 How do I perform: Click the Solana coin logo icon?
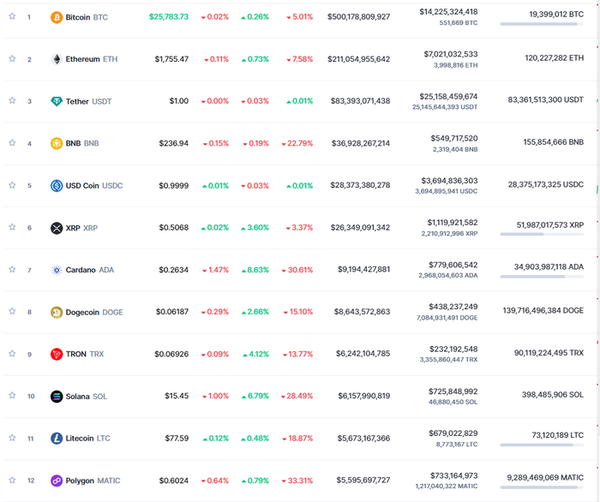[56, 396]
